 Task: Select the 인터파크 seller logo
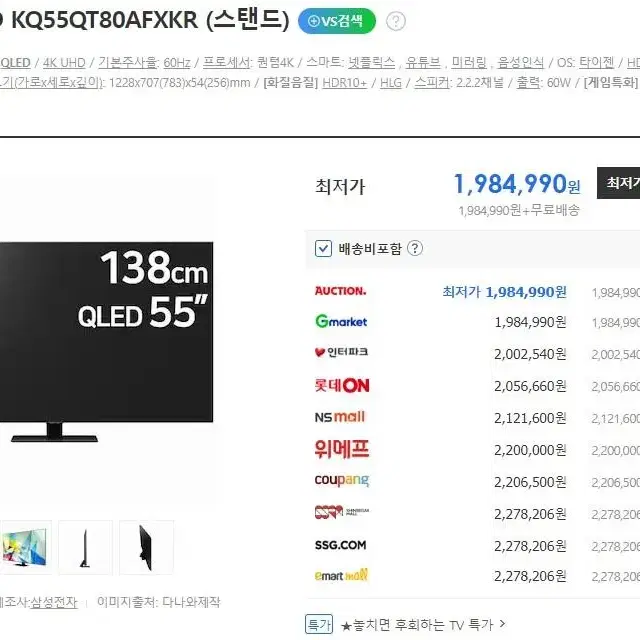pyautogui.click(x=341, y=352)
